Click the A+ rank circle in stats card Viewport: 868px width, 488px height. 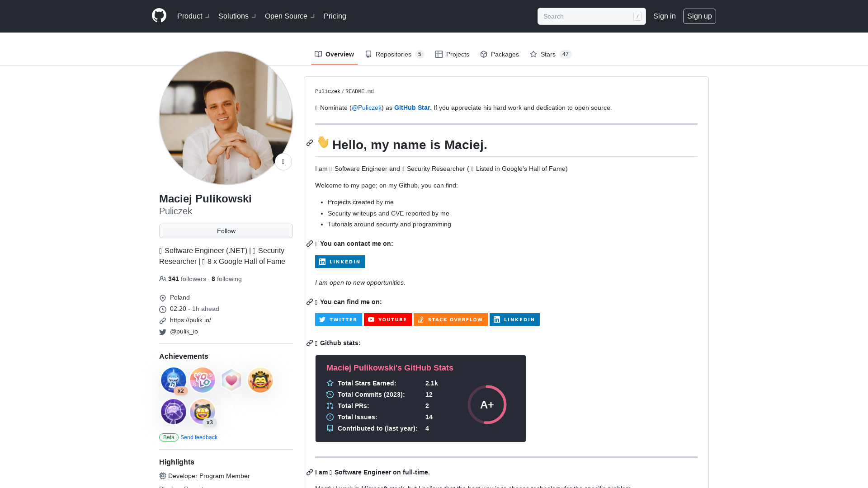(487, 404)
